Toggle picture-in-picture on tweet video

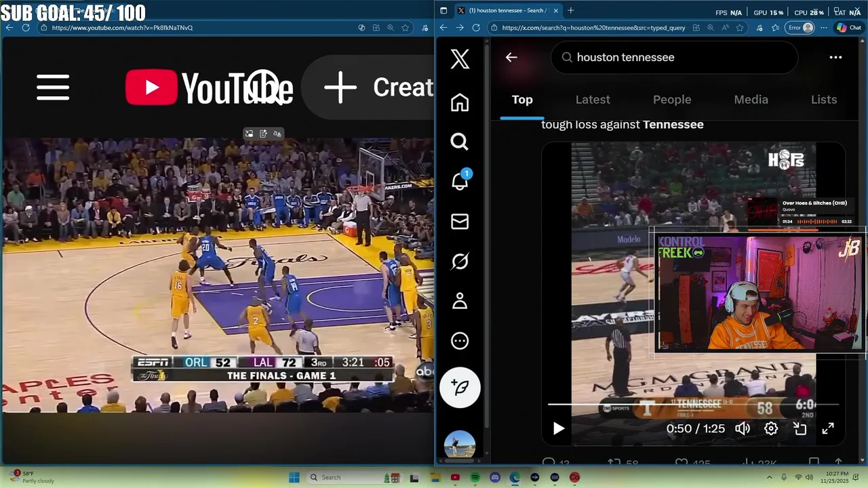click(800, 428)
